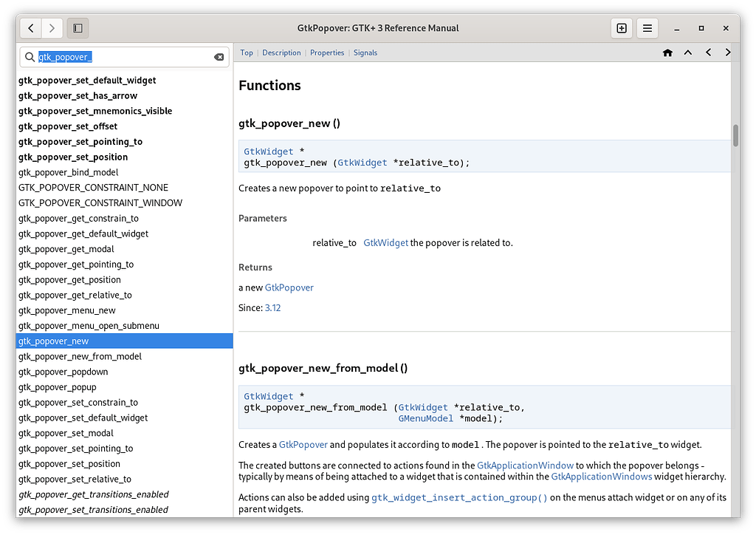Clear the search field using the x icon
The height and width of the screenshot is (535, 756).
(x=219, y=56)
